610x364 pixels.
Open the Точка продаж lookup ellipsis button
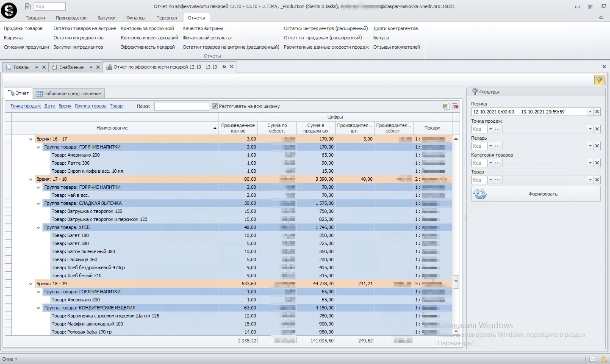[497, 129]
